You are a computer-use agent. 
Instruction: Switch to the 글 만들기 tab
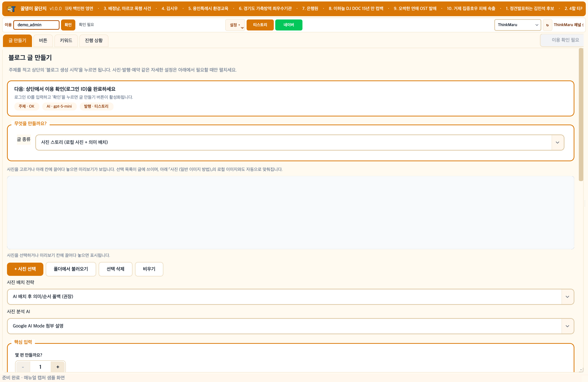(17, 41)
